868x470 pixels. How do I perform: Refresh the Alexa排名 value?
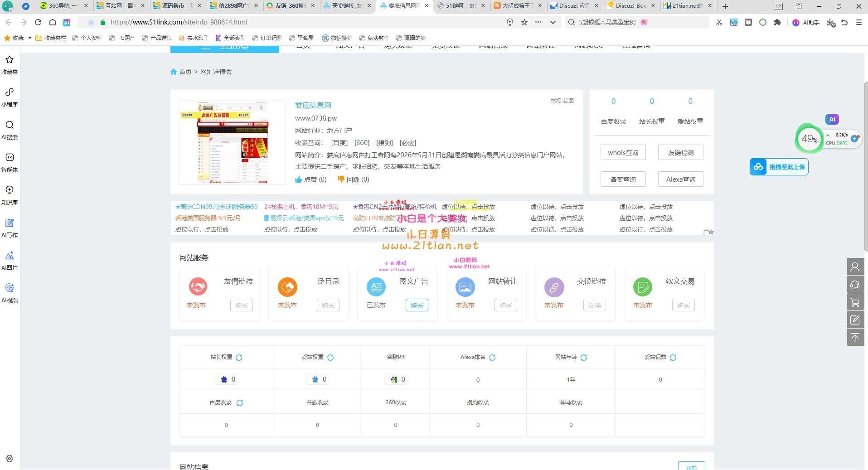pyautogui.click(x=492, y=358)
